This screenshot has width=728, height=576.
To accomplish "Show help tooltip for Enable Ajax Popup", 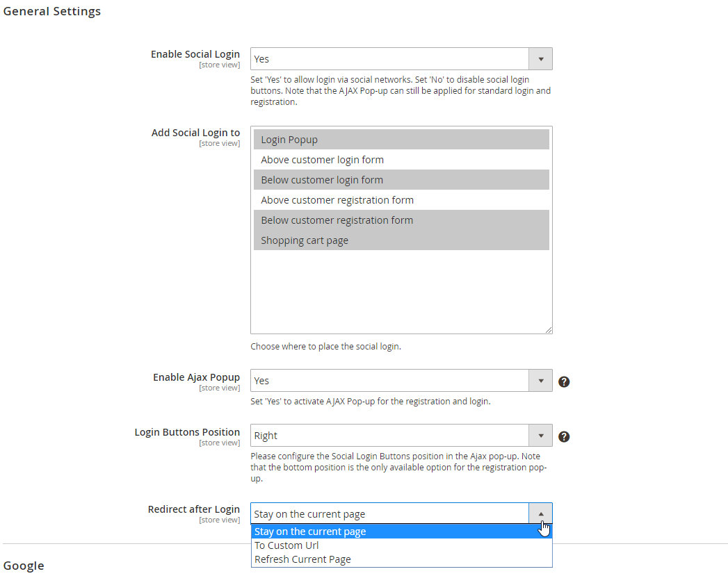I will pos(564,381).
